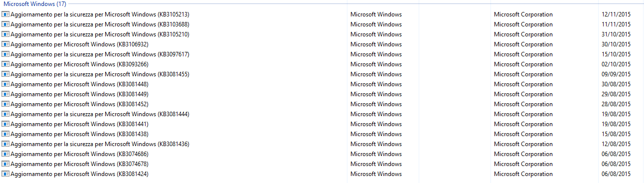This screenshot has height=183, width=644.
Task: Click the update icon for KB3081436
Action: (5, 144)
